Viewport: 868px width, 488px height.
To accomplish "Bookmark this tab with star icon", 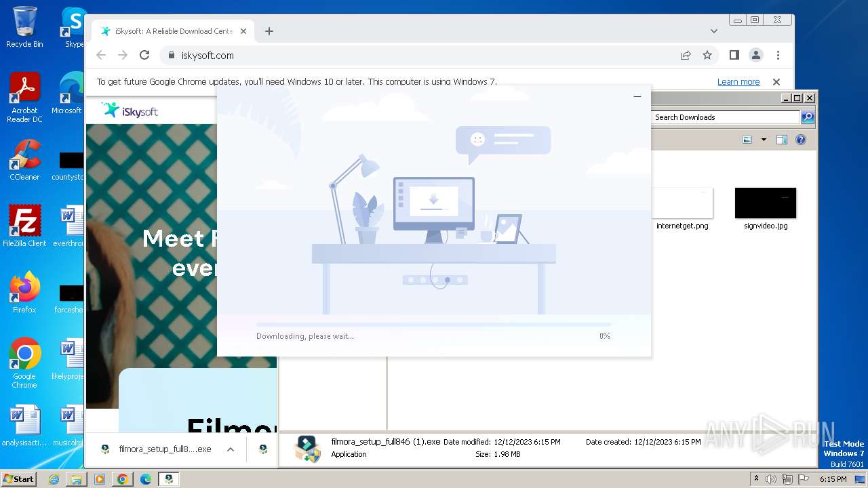I will [x=707, y=56].
